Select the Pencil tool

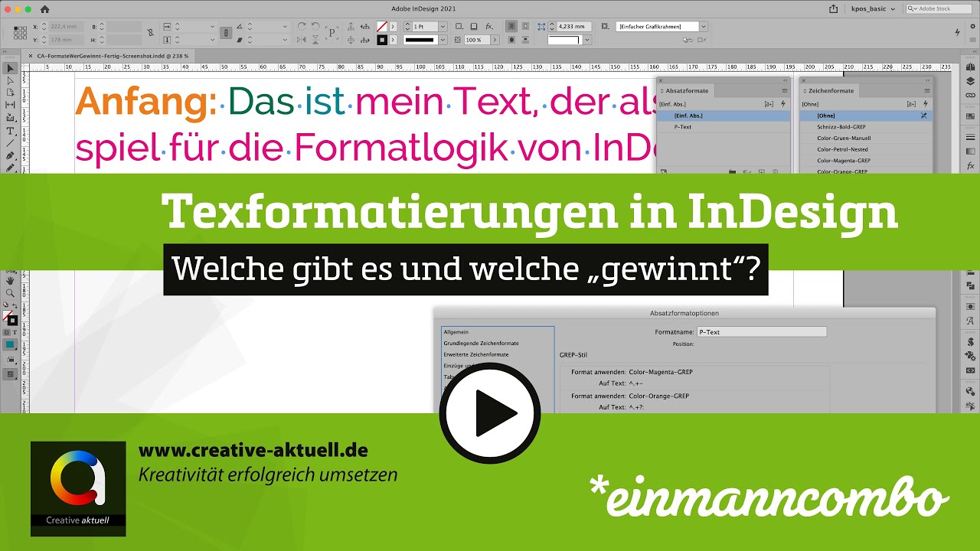[x=11, y=168]
